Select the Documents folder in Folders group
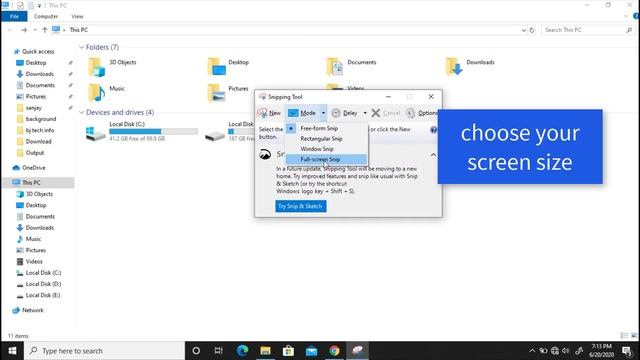 (351, 67)
